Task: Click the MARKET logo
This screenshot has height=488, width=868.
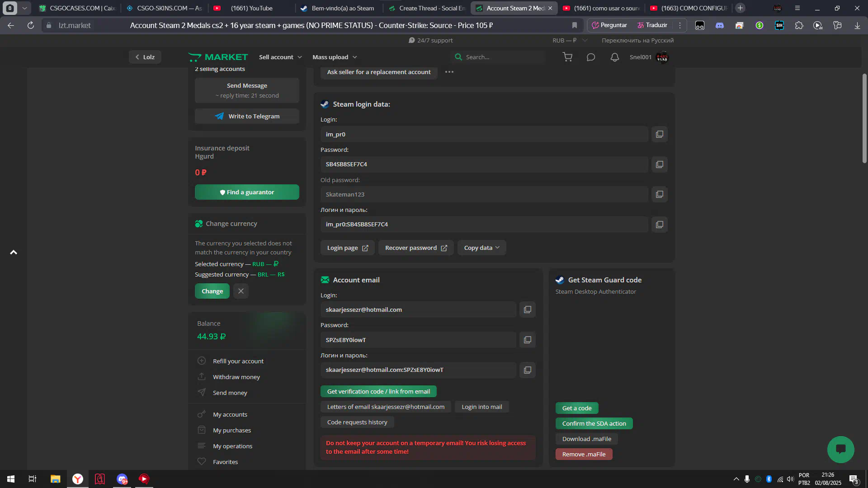Action: point(218,57)
